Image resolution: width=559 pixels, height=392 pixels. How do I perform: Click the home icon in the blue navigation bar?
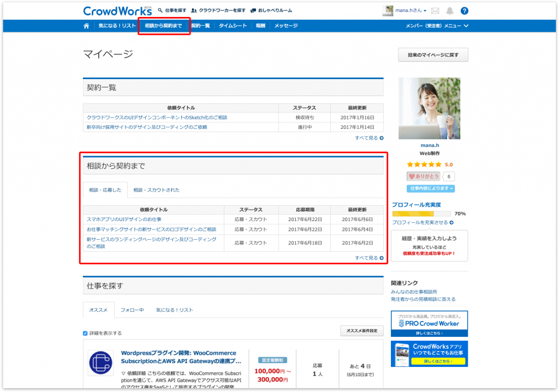click(x=86, y=26)
